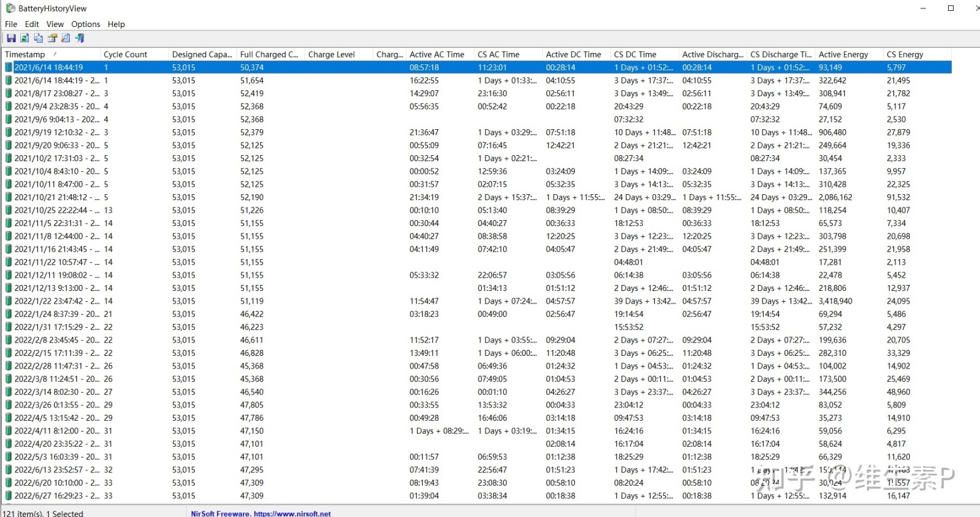Click battery icon of 2021/10/11 8:47:00 row
Screen dimensions: 980x517
coord(8,185)
